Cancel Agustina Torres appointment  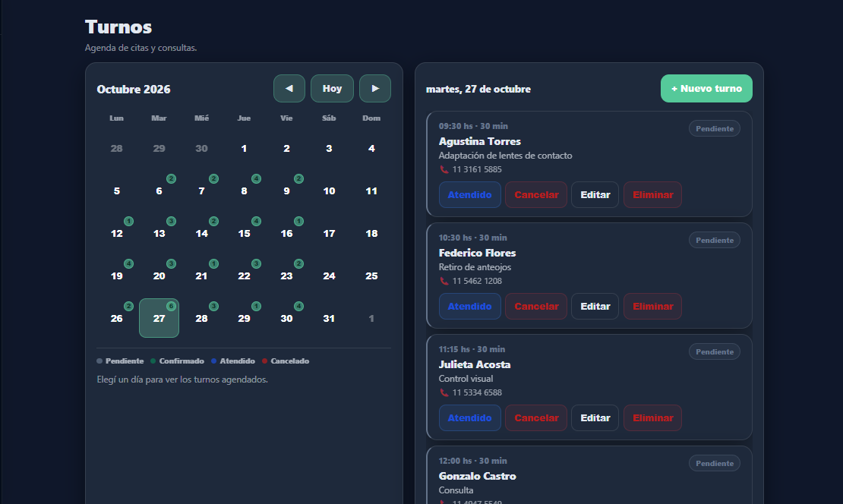tap(536, 194)
